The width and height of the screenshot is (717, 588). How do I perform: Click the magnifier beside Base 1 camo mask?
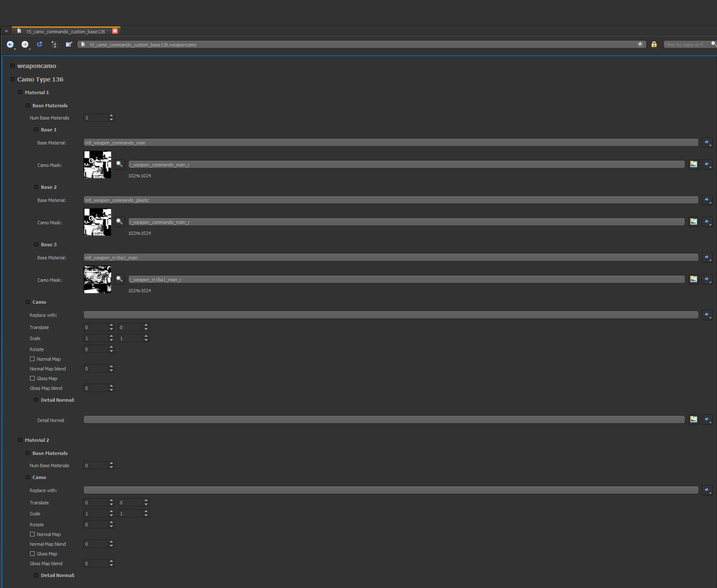[120, 164]
